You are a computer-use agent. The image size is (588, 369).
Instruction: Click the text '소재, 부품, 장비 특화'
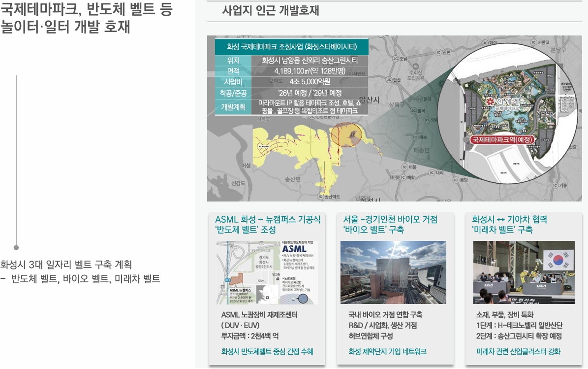coord(505,315)
